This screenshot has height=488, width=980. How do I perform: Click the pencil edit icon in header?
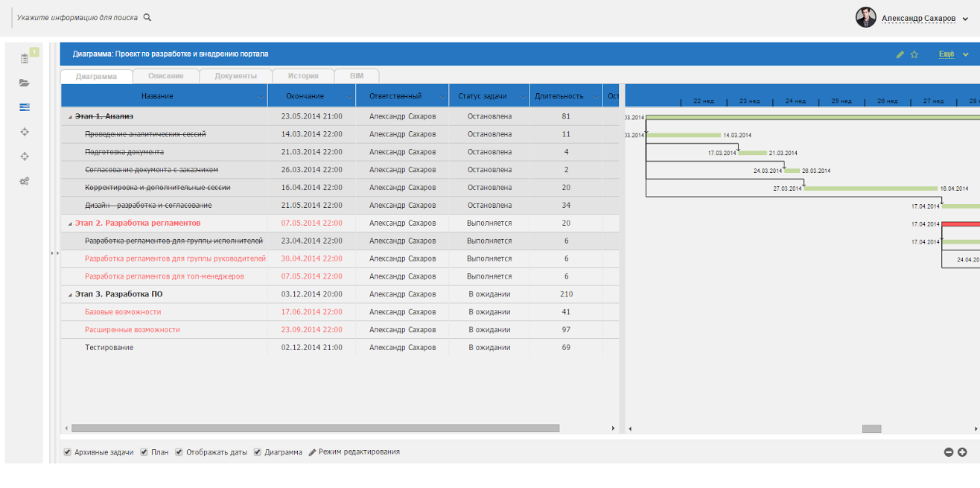(x=900, y=54)
